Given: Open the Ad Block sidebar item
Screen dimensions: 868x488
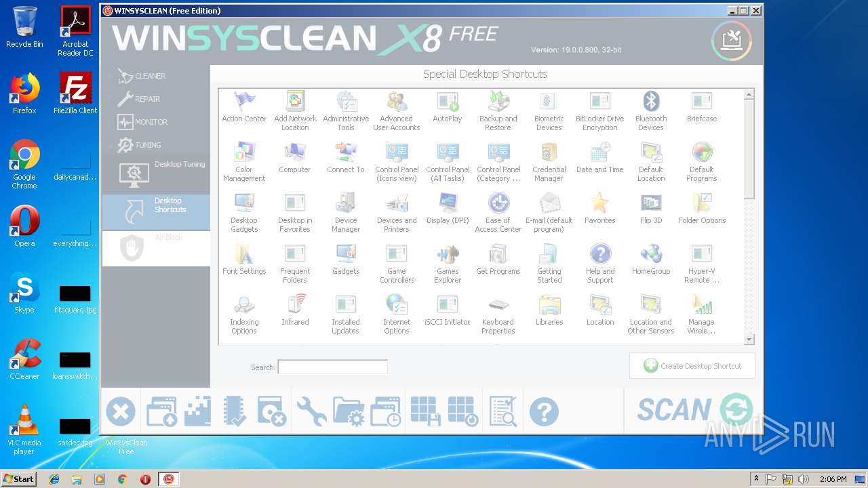Looking at the screenshot, I should pyautogui.click(x=156, y=248).
